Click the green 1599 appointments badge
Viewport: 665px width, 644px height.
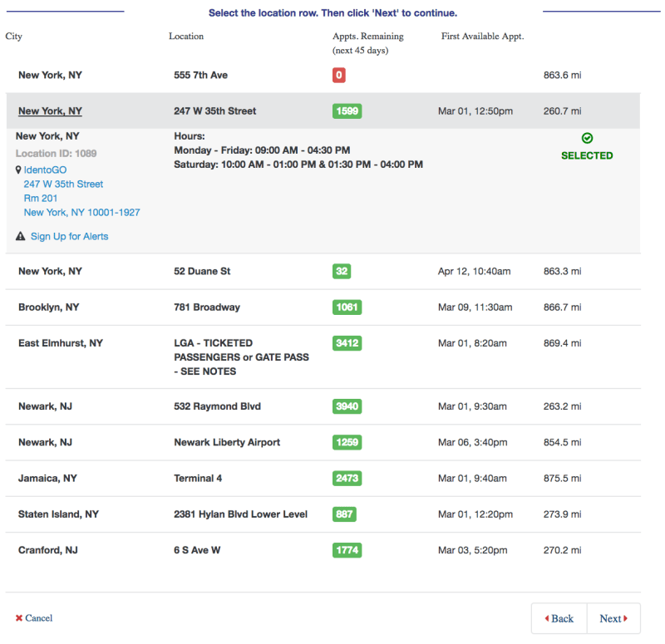click(347, 111)
